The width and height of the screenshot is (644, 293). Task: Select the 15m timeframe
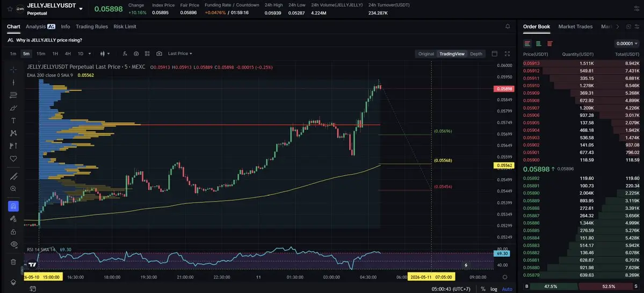click(x=41, y=53)
